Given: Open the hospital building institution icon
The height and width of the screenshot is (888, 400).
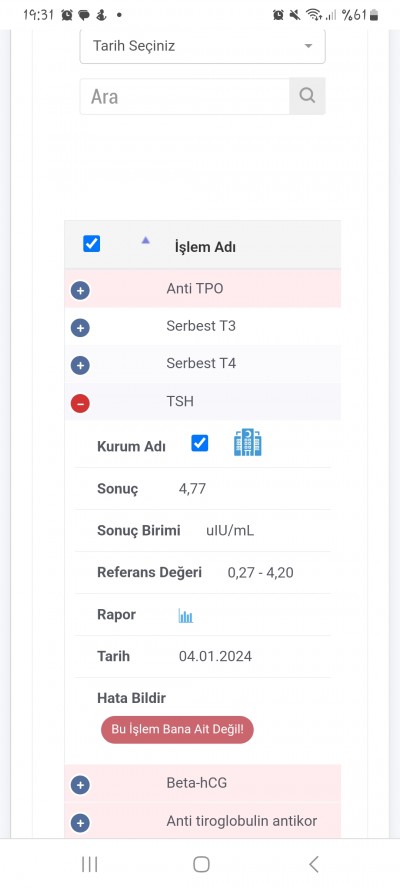Looking at the screenshot, I should 248,443.
